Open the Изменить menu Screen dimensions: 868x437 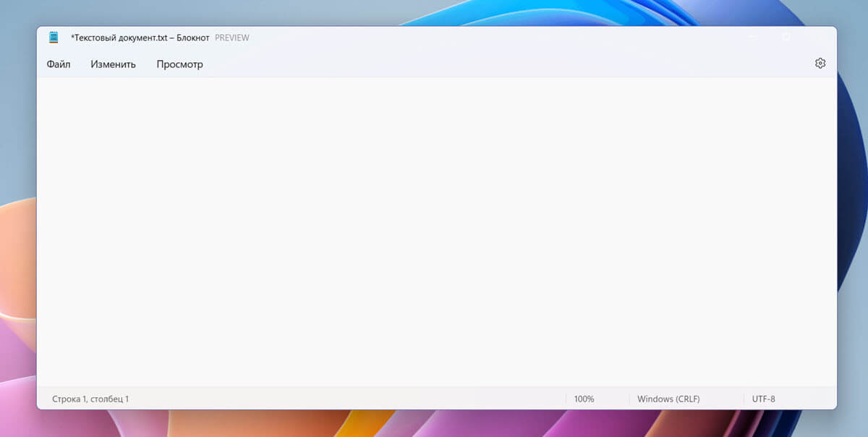(113, 64)
